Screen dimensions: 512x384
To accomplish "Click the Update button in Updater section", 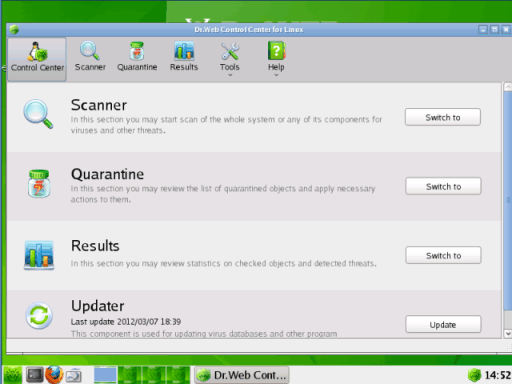I will click(x=443, y=324).
